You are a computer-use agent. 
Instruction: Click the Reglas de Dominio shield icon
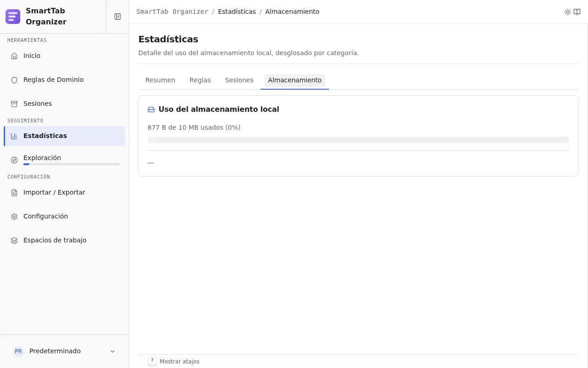(x=14, y=80)
